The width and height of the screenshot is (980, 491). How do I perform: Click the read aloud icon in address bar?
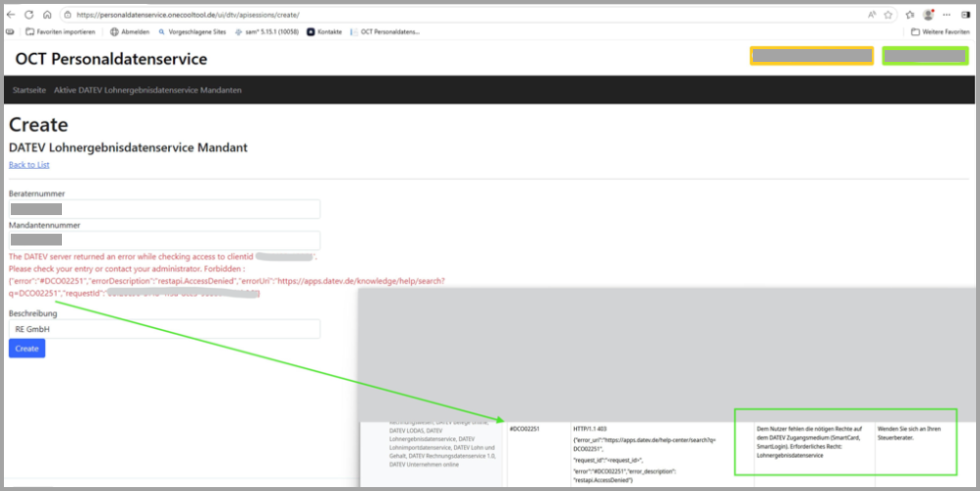pos(871,15)
